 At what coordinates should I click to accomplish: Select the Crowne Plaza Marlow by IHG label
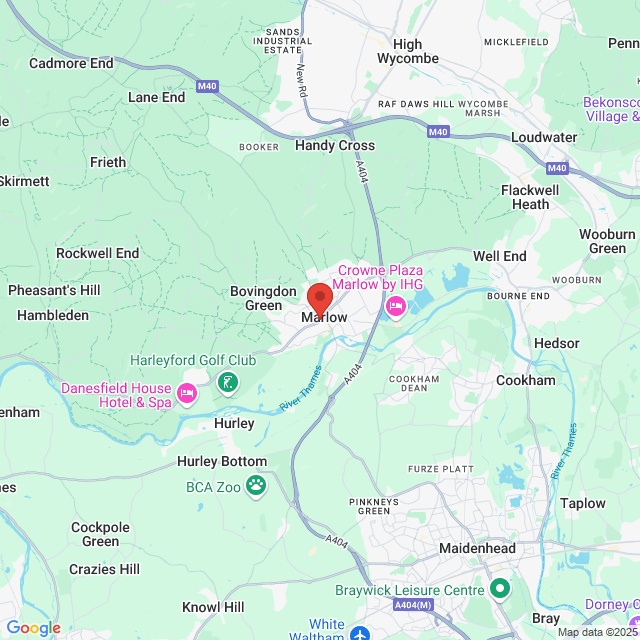pos(378,277)
